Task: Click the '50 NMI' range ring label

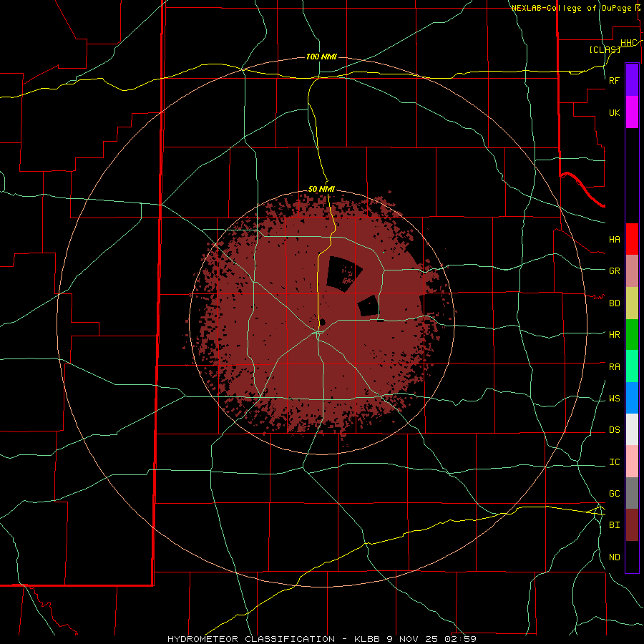Action: coord(321,189)
